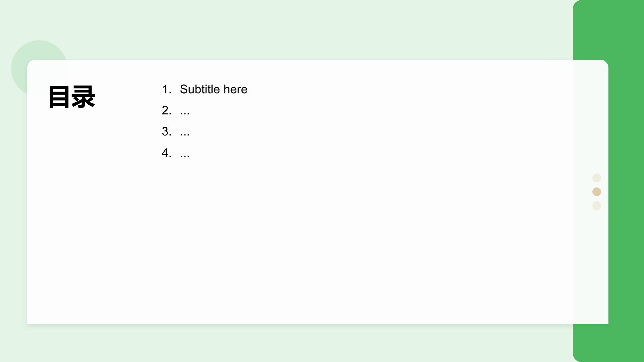Screen dimensions: 644x362
Task: Click the bottom pale page indicator dot
Action: click(596, 206)
